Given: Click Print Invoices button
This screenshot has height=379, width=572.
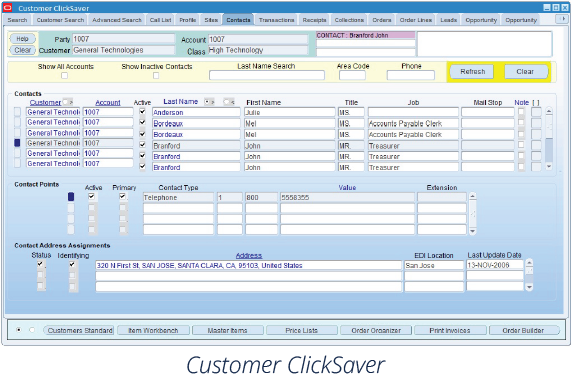Looking at the screenshot, I should [x=450, y=330].
